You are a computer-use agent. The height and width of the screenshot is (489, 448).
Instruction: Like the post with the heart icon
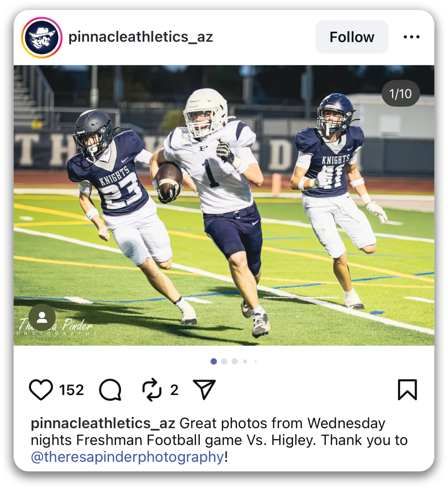point(41,390)
